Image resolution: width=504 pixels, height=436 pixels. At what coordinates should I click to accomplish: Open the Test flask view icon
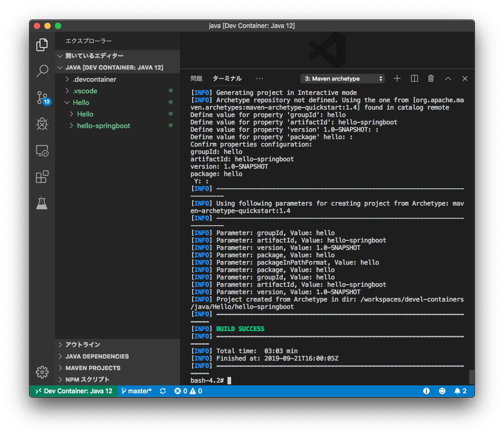click(42, 203)
